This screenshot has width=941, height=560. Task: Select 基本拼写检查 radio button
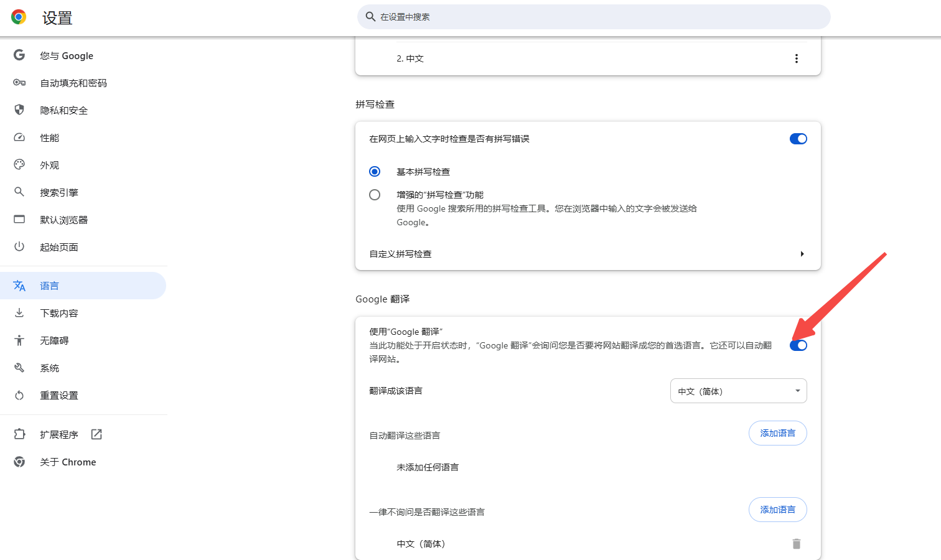(x=375, y=171)
